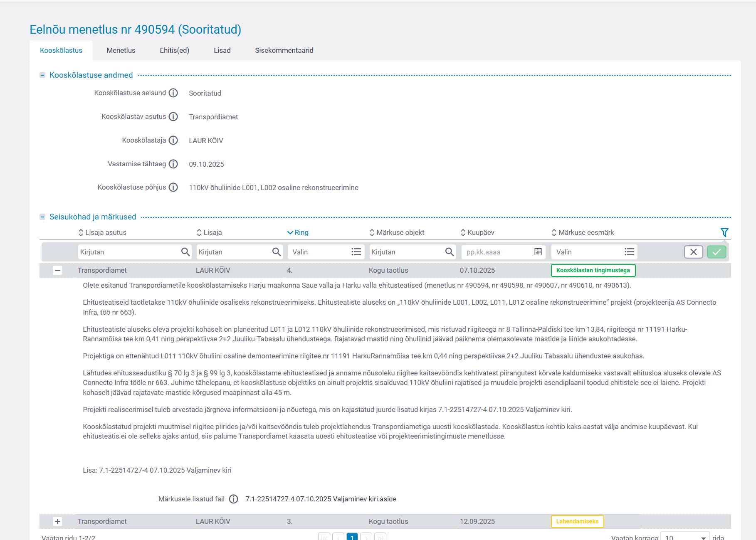This screenshot has width=756, height=540.
Task: Expand the row dated 12.09.2025
Action: 58,521
